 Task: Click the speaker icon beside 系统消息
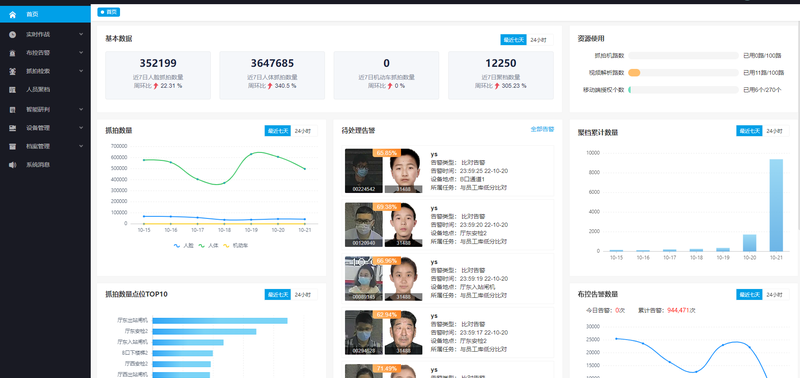13,165
